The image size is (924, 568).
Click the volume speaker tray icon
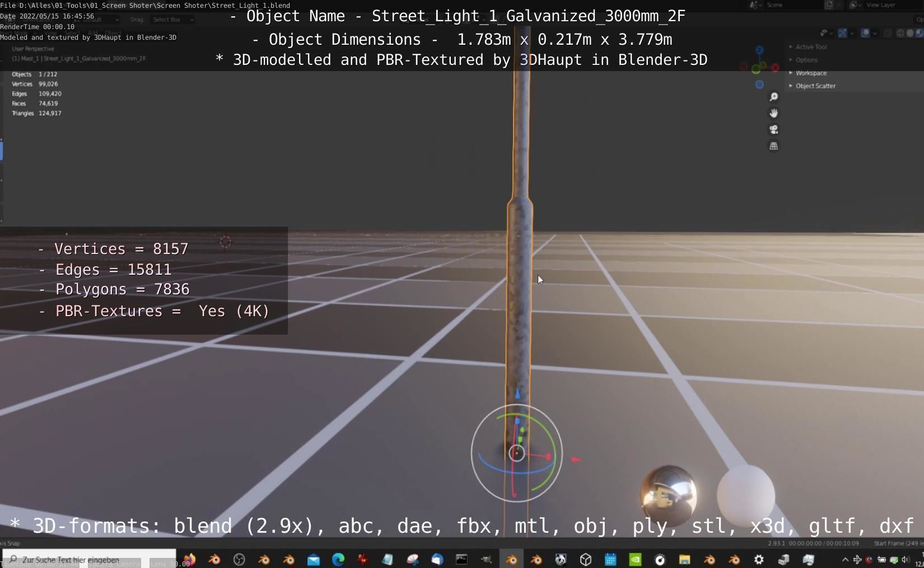coord(906,560)
